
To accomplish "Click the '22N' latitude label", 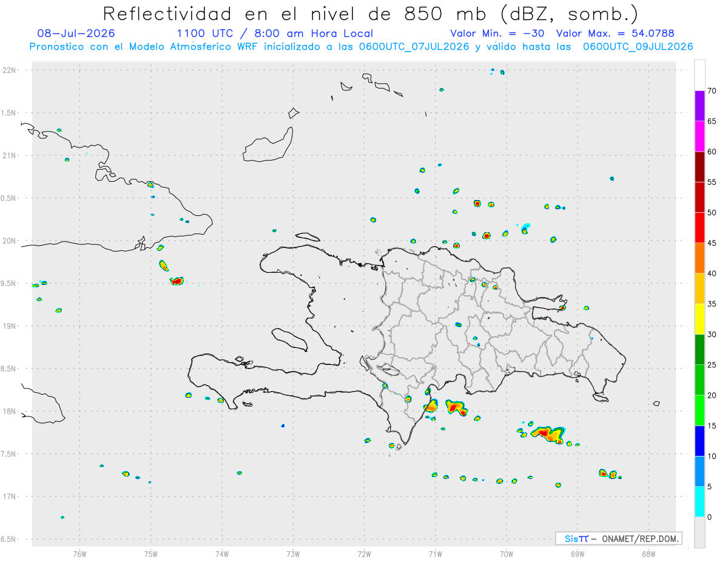I will [10, 70].
